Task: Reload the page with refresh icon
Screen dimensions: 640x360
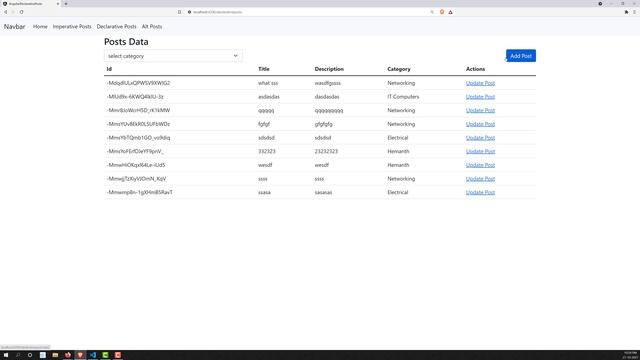Action: (21, 12)
